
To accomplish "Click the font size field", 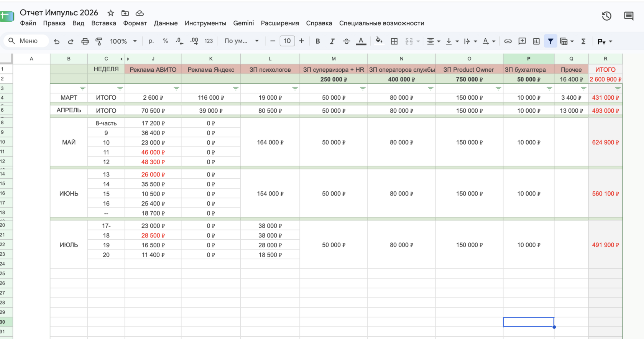I will (x=287, y=41).
